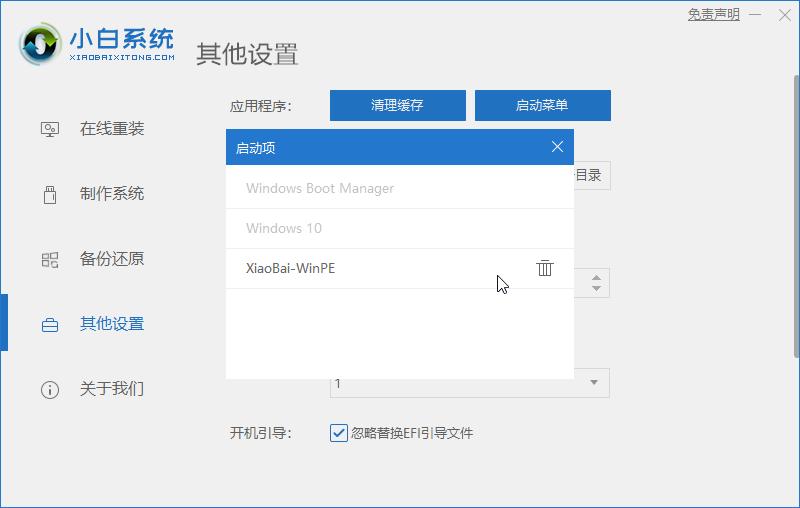
Task: Click the 在线重装 monitor icon
Action: pyautogui.click(x=49, y=129)
